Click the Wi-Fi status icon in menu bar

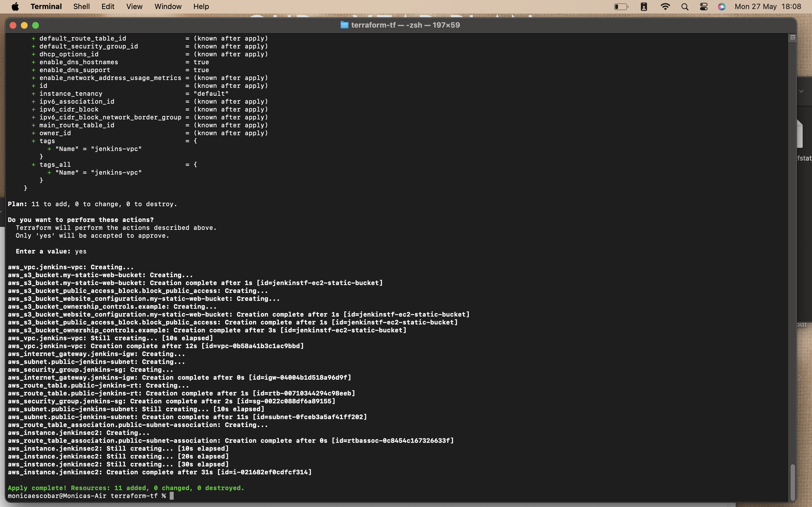coord(665,6)
